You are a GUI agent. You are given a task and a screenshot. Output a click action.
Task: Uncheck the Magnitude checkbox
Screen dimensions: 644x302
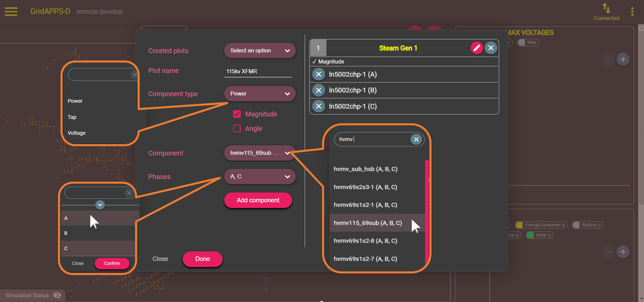click(237, 114)
